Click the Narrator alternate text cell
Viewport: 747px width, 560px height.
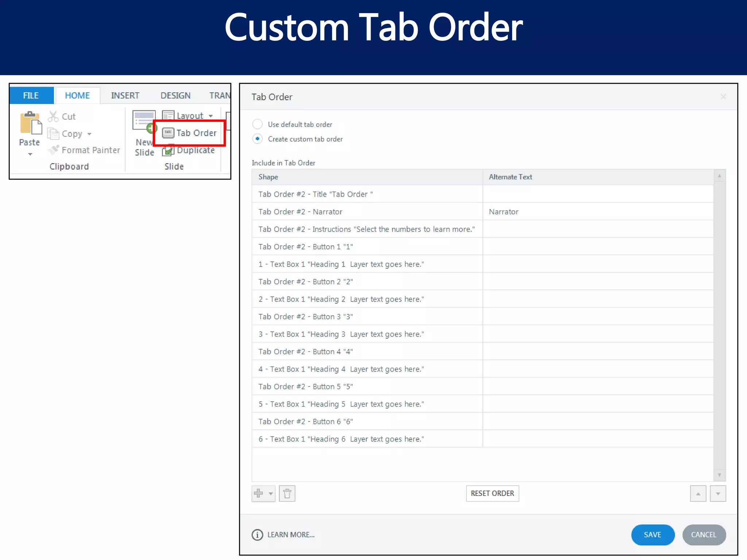598,211
